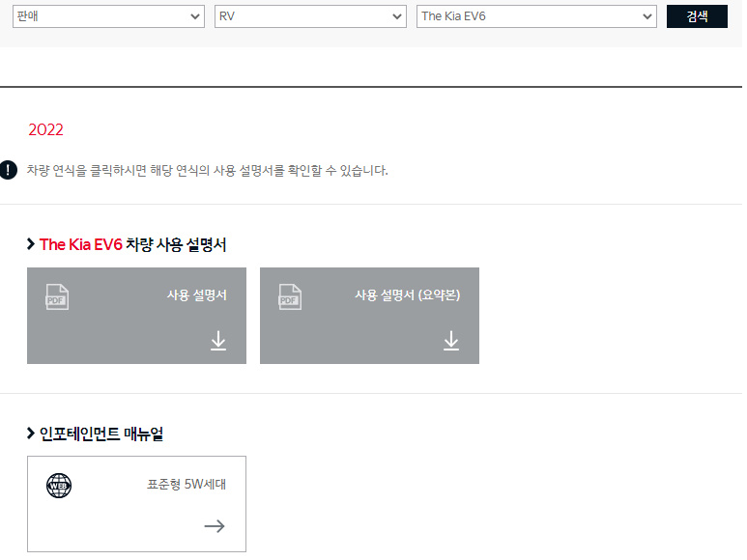Click download arrow on 사용 설명서 card
Viewport: 747px width, 560px height.
[x=218, y=341]
